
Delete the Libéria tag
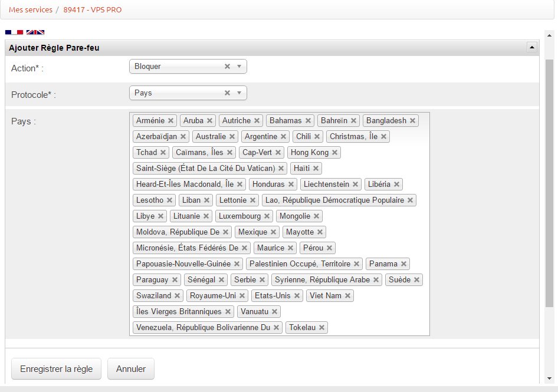pos(397,185)
